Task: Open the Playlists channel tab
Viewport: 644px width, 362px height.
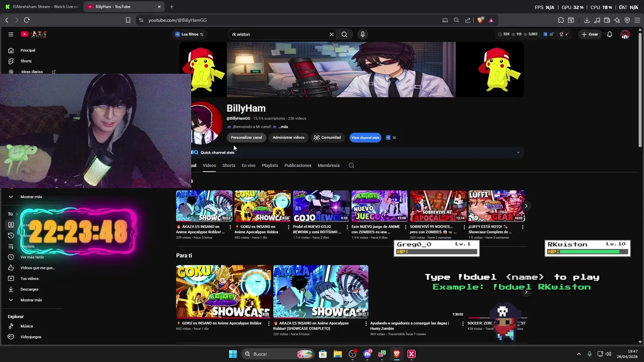Action: click(x=270, y=165)
